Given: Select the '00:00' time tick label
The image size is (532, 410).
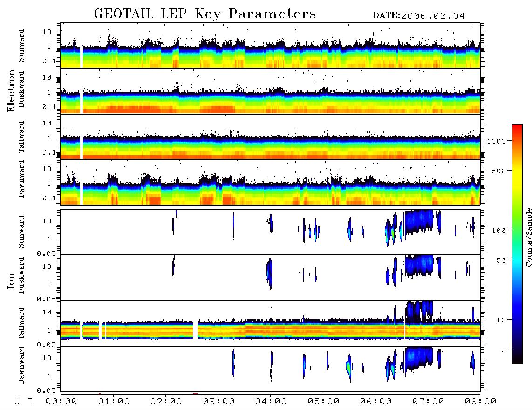Looking at the screenshot, I should pos(61,402).
